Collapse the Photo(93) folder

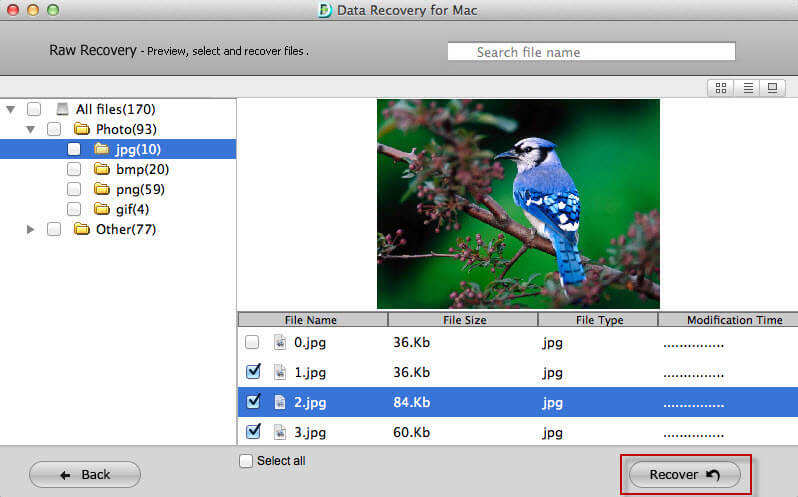(31, 129)
